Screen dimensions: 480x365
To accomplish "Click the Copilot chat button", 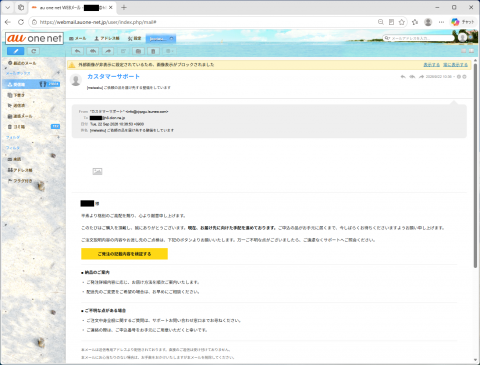I will 462,22.
